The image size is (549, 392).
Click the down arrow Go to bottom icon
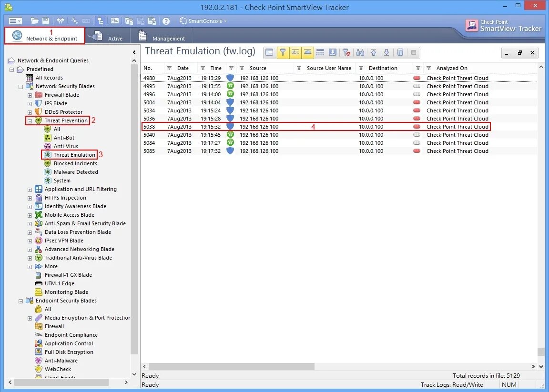(x=386, y=52)
